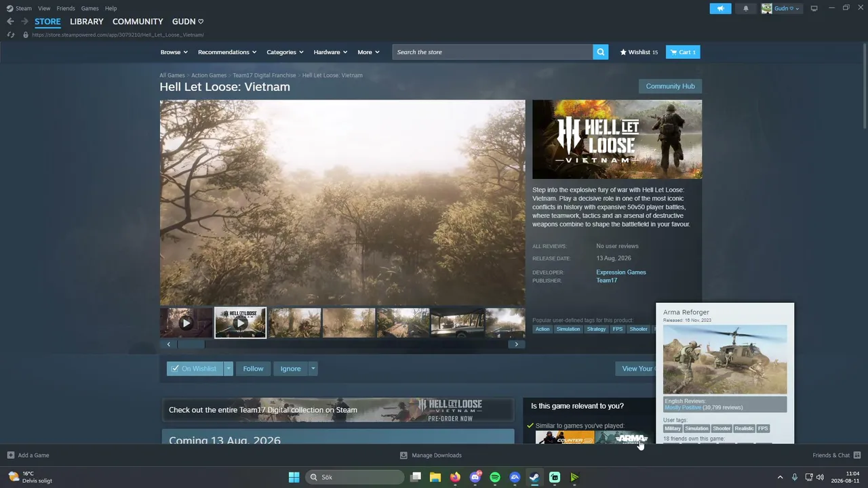The image size is (868, 488).
Task: Open the Gudn account dropdown
Action: 781,8
